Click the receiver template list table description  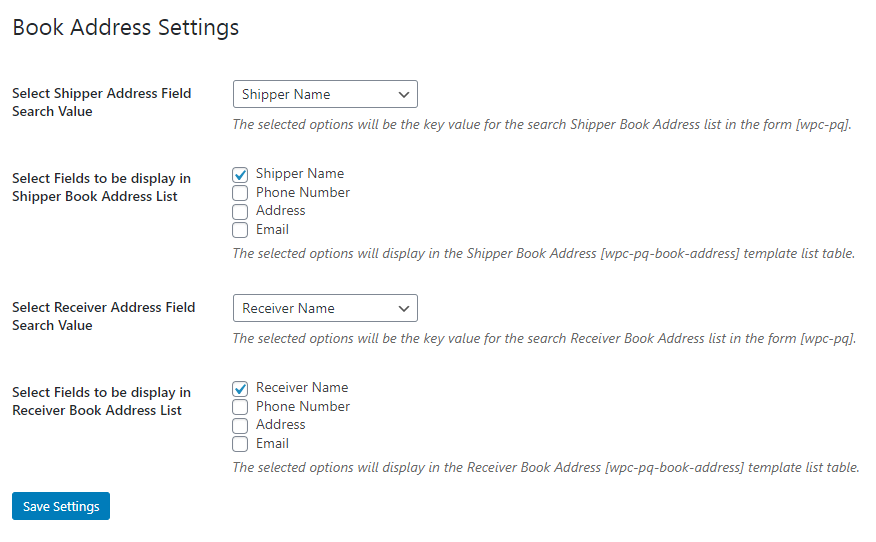point(545,467)
